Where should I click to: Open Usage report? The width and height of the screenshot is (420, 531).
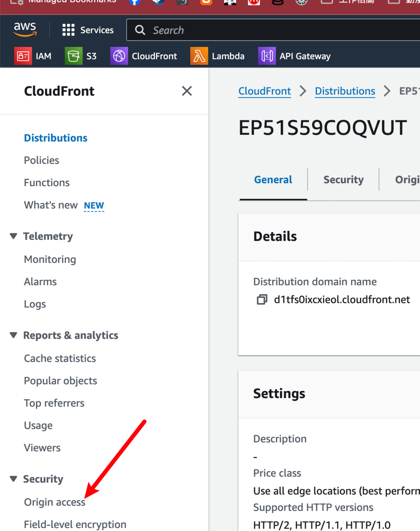tap(38, 426)
